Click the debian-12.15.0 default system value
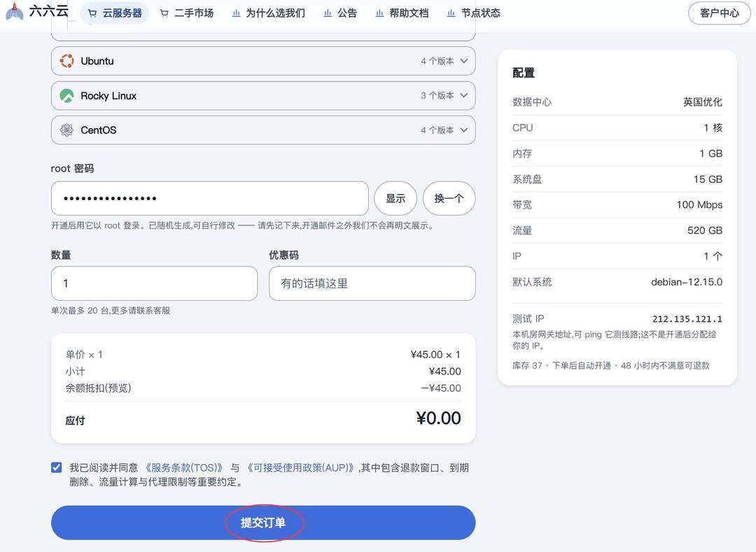The height and width of the screenshot is (552, 756). pyautogui.click(x=687, y=282)
